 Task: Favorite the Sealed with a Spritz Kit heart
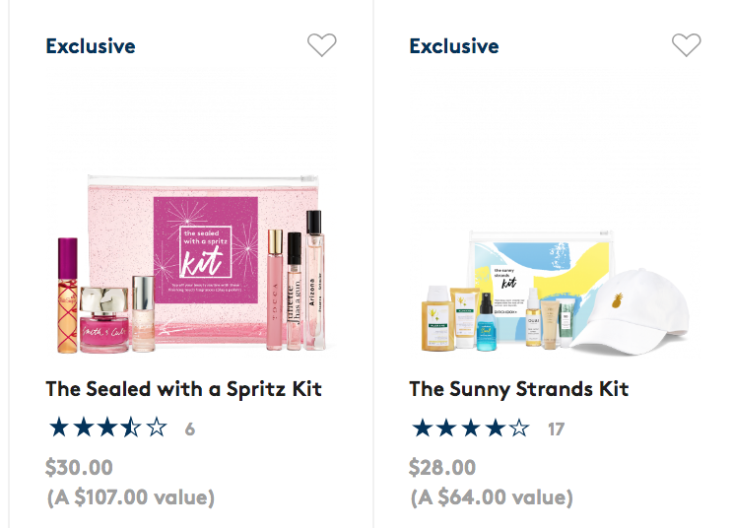tap(321, 45)
